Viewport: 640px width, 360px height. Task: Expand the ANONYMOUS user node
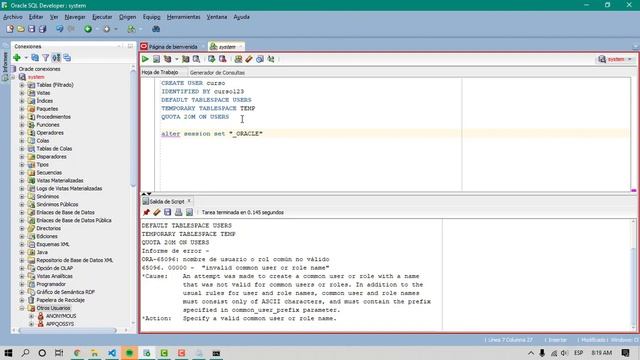pos(31,316)
